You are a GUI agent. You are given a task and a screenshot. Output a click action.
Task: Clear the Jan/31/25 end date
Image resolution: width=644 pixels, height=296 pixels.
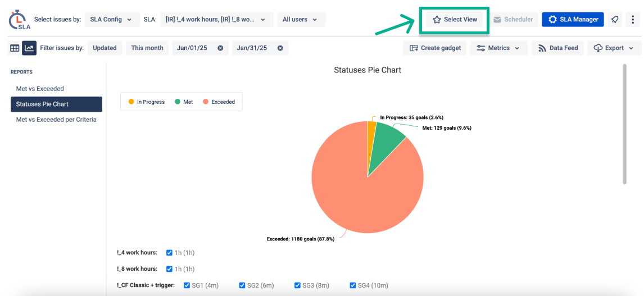point(280,48)
